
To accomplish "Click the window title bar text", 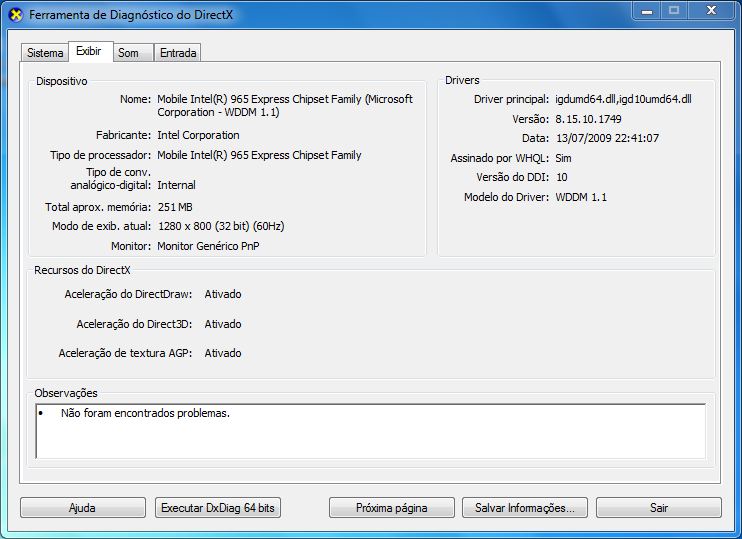I will tap(127, 16).
